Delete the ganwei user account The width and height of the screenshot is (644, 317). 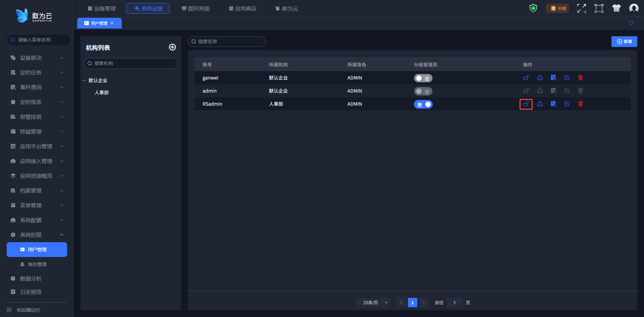pos(581,78)
